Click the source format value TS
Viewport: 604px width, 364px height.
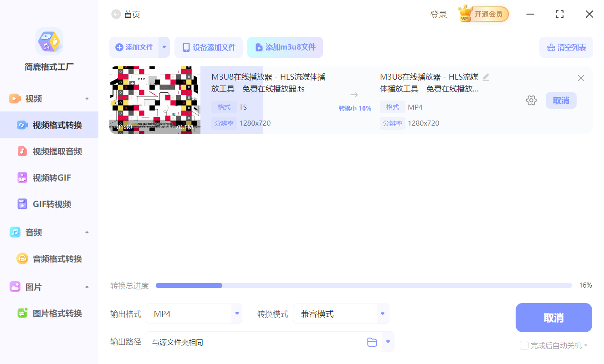[243, 107]
